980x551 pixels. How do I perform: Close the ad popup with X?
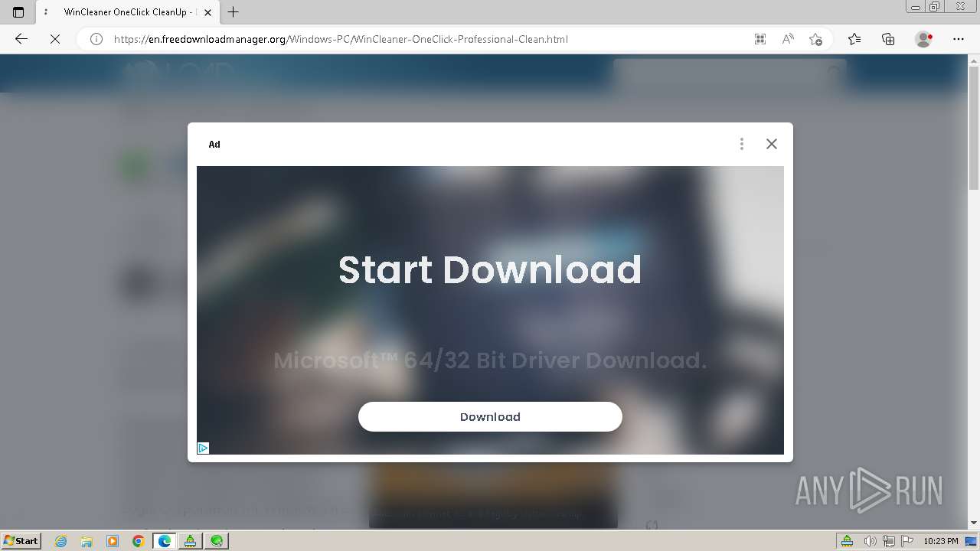(771, 144)
